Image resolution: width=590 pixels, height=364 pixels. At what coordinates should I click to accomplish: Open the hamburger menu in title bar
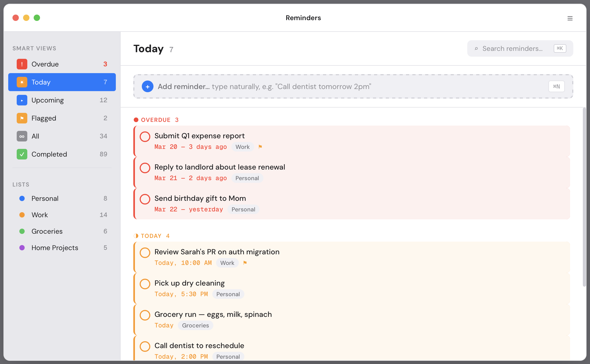click(570, 18)
